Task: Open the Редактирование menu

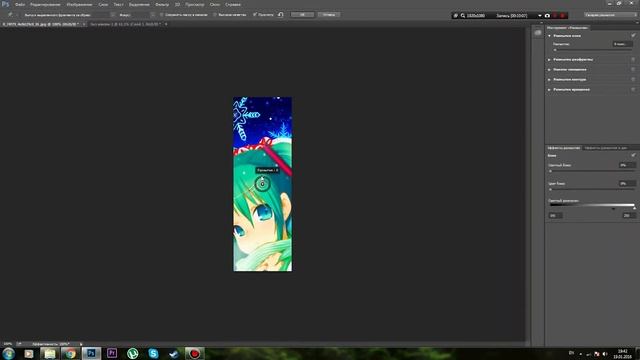Action: [x=45, y=4]
